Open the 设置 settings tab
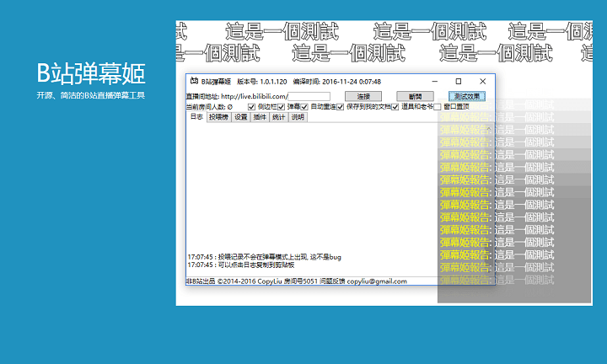 [241, 117]
